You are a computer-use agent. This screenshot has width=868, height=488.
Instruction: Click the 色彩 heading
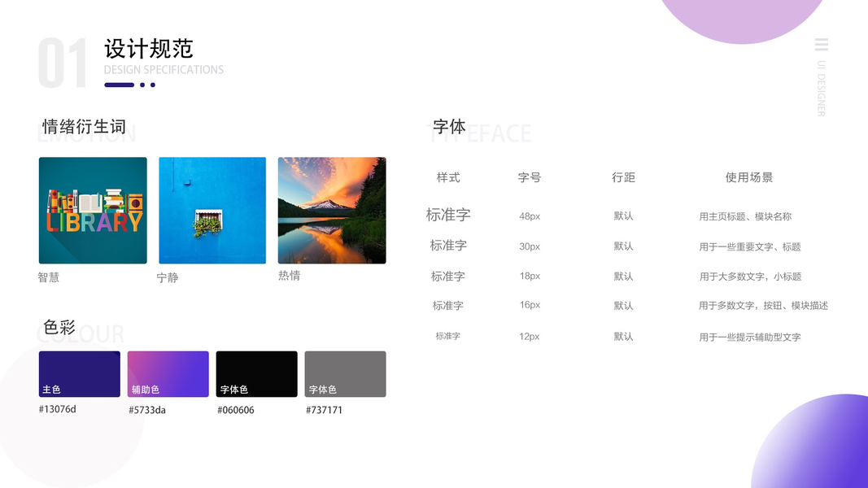click(59, 327)
